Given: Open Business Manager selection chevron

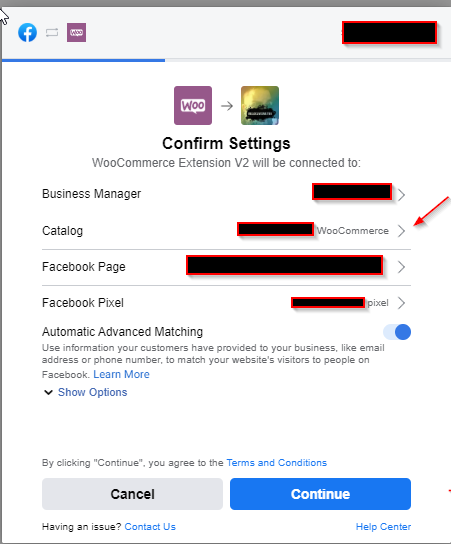Looking at the screenshot, I should pyautogui.click(x=401, y=195).
